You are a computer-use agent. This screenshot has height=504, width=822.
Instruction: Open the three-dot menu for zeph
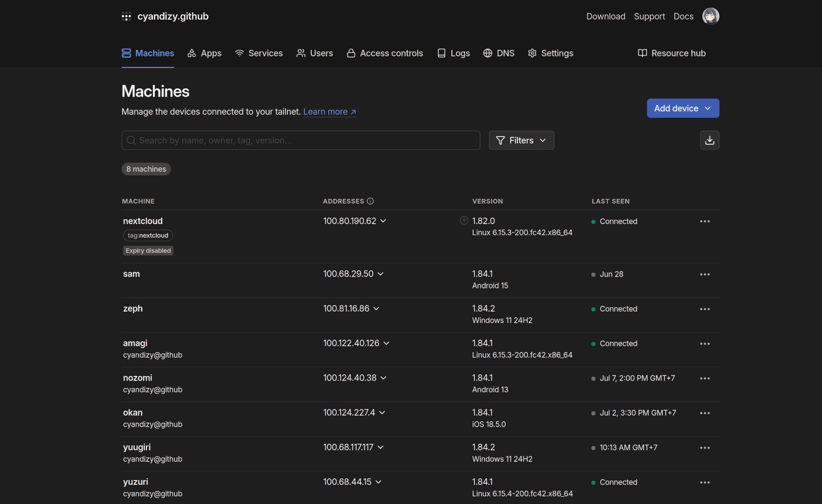pos(705,309)
